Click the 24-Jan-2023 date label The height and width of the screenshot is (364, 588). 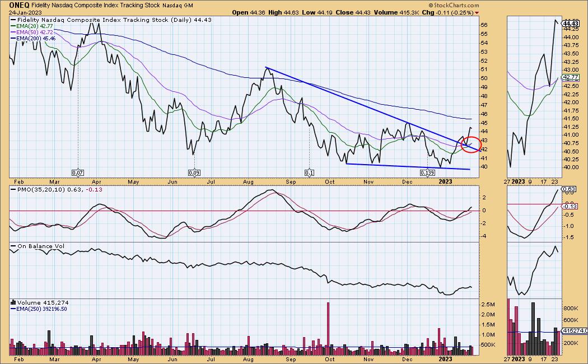click(x=25, y=12)
